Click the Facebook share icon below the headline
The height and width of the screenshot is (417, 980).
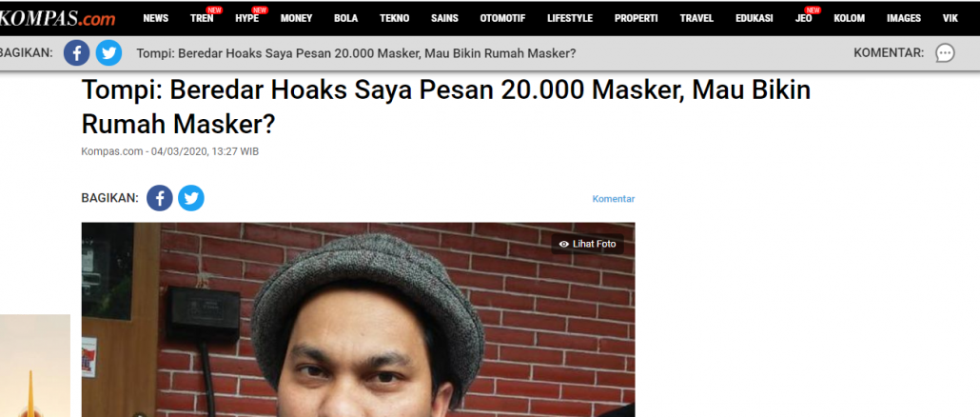click(x=160, y=198)
